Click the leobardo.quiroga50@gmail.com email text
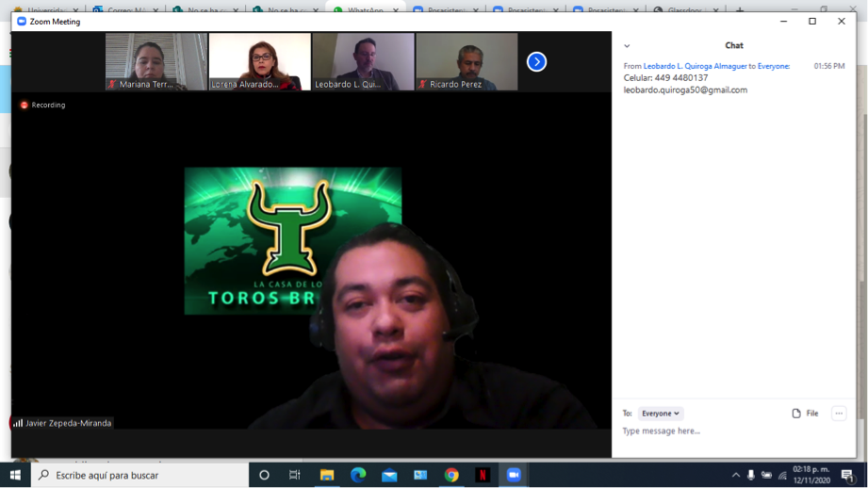Viewport: 868px width, 488px height. click(685, 90)
